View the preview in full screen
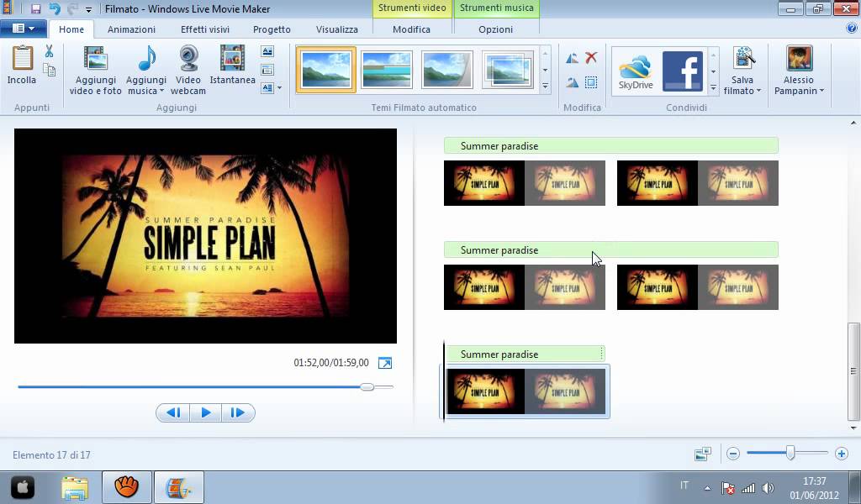This screenshot has width=861, height=504. (x=385, y=363)
